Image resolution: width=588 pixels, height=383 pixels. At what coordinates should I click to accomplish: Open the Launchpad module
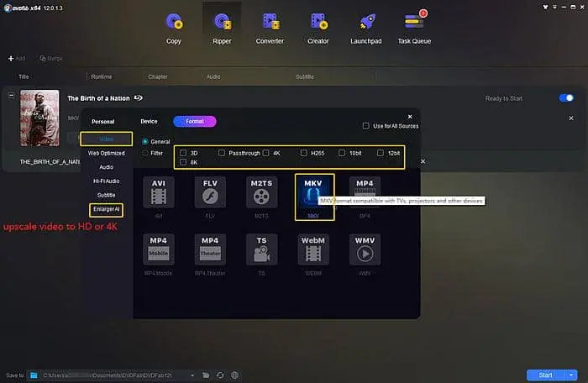[366, 29]
